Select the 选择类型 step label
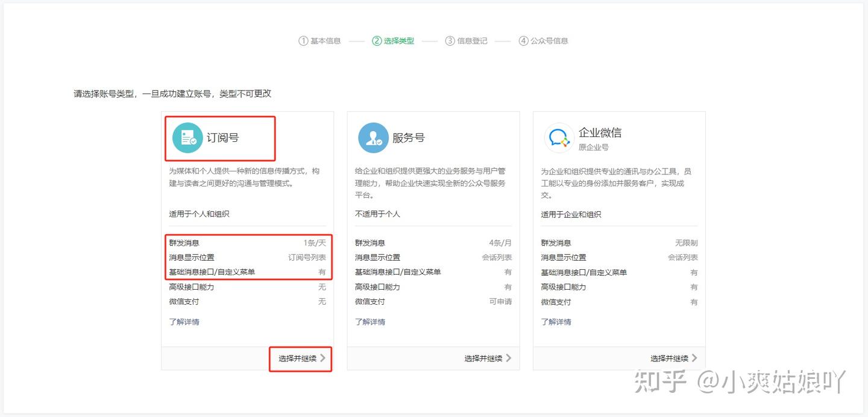Screen dimensions: 868x417 [x=399, y=41]
